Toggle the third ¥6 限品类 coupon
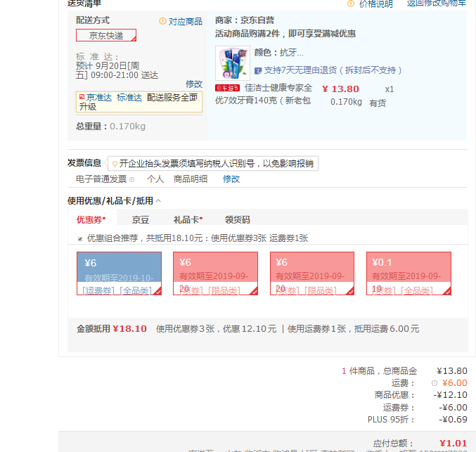476x452 pixels. [x=312, y=273]
